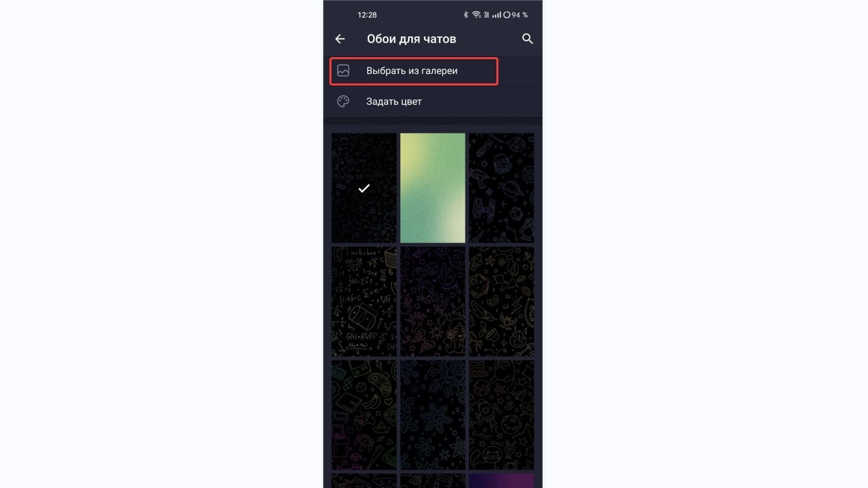Select the purple gradient wallpaper at bottom
Image resolution: width=868 pixels, height=488 pixels.
click(502, 481)
